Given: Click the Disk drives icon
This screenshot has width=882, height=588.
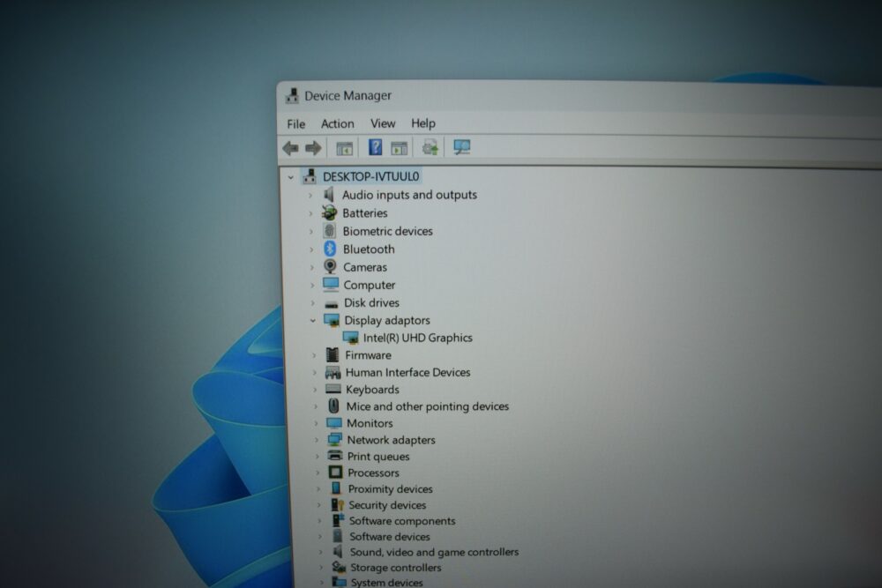Looking at the screenshot, I should [332, 304].
